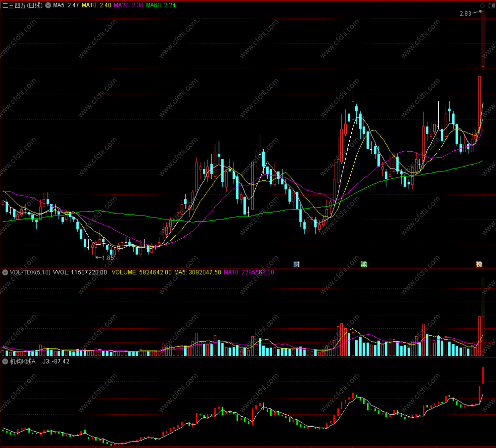496x448 pixels.
Task: Click the green 减 marker icon on the chart
Action: tap(364, 264)
